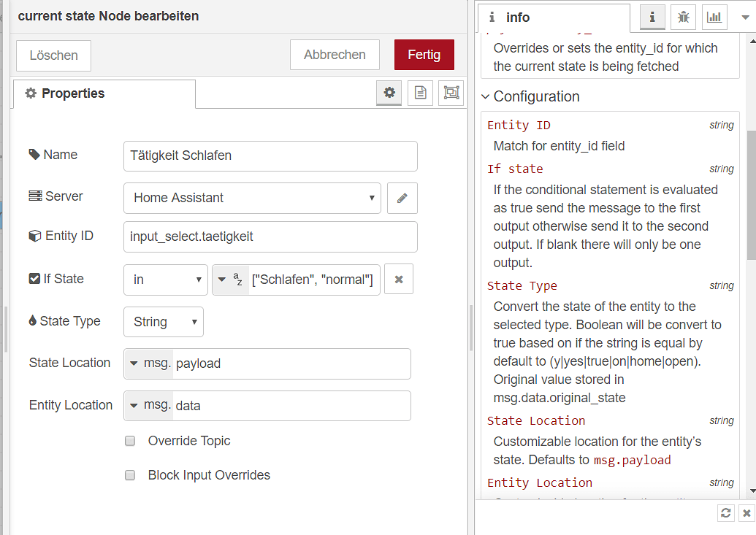Enable the Override Topic checkbox
This screenshot has width=756, height=535.
pos(129,441)
